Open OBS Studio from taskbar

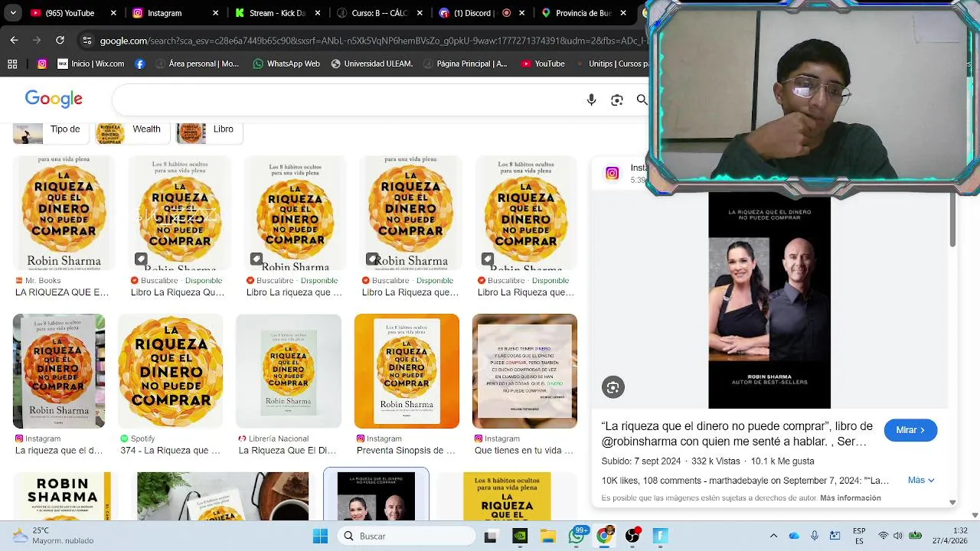[632, 536]
